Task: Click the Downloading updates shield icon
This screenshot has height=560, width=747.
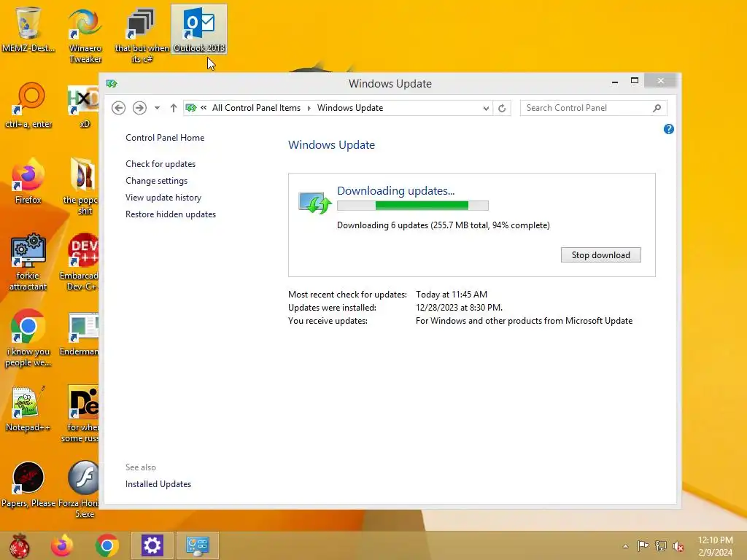Action: tap(315, 203)
